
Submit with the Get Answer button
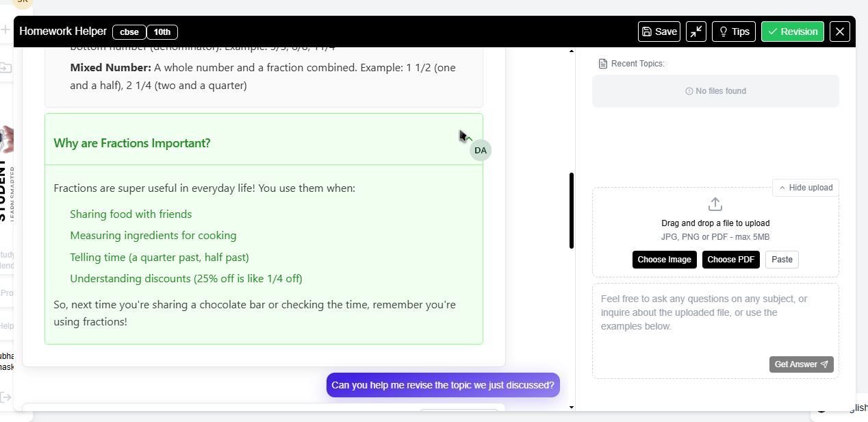pos(801,364)
